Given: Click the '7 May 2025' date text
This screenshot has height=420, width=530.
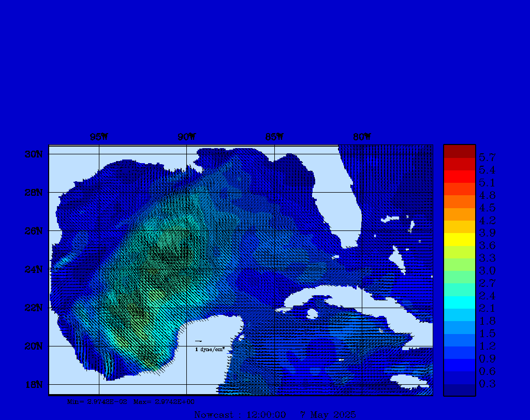Looking at the screenshot, I should (x=328, y=415).
